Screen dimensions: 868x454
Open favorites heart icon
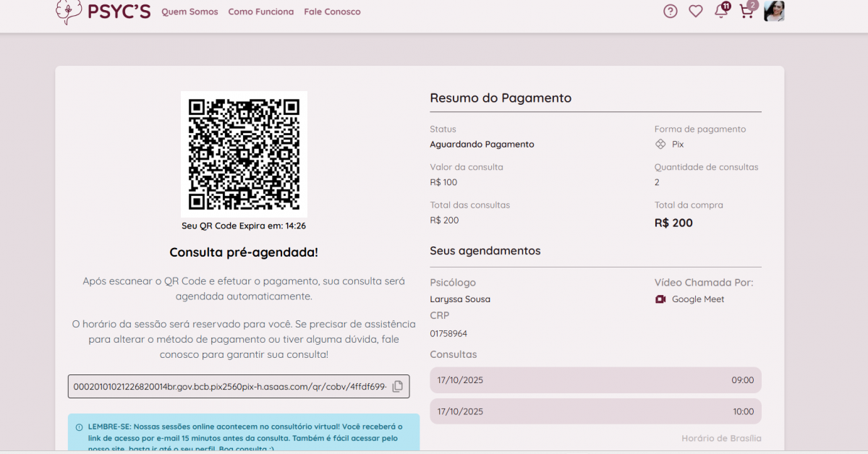pyautogui.click(x=695, y=12)
